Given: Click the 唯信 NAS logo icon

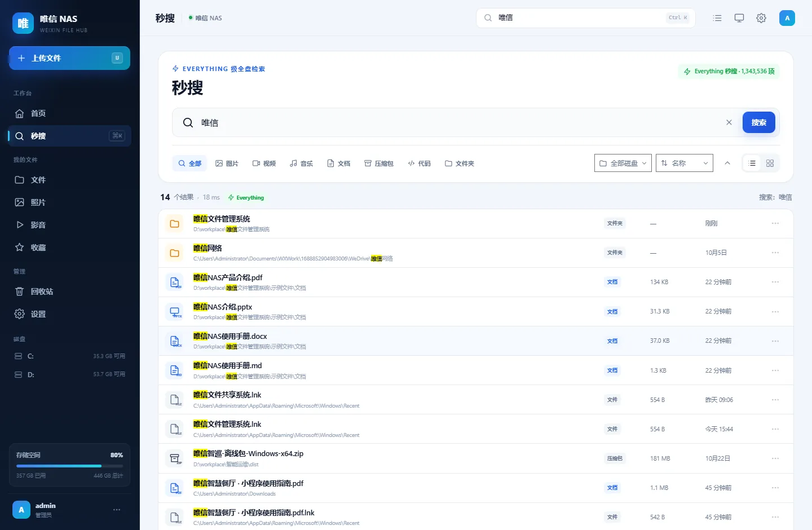Looking at the screenshot, I should [x=23, y=23].
